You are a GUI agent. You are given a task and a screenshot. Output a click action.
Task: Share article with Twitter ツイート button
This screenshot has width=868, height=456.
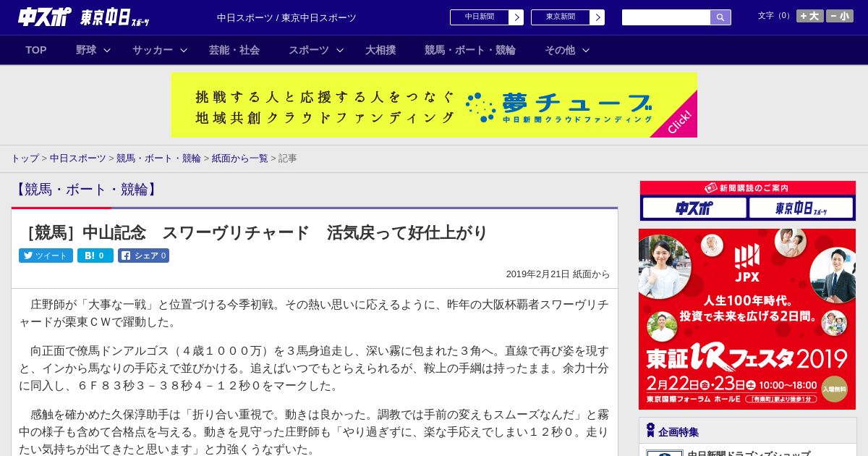coord(46,256)
